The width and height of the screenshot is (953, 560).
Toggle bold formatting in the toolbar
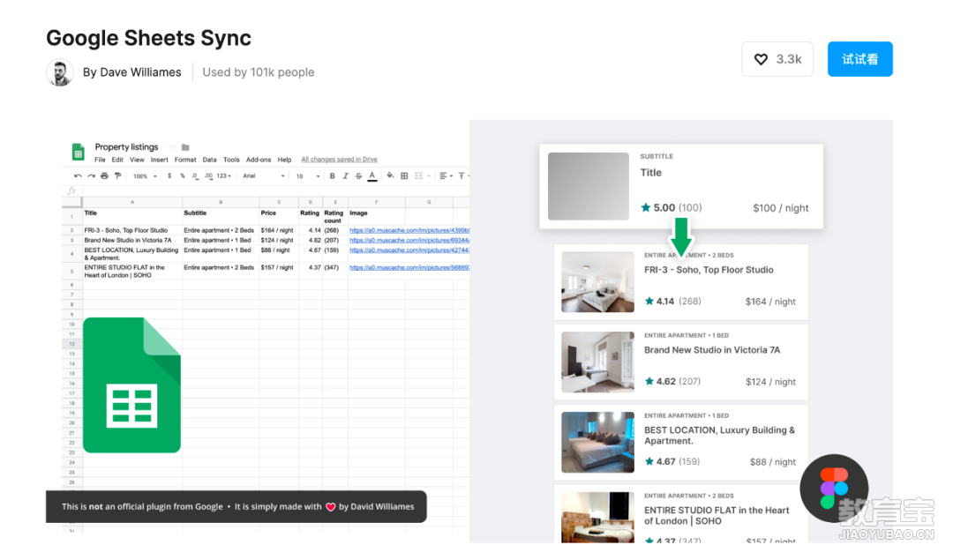point(333,176)
